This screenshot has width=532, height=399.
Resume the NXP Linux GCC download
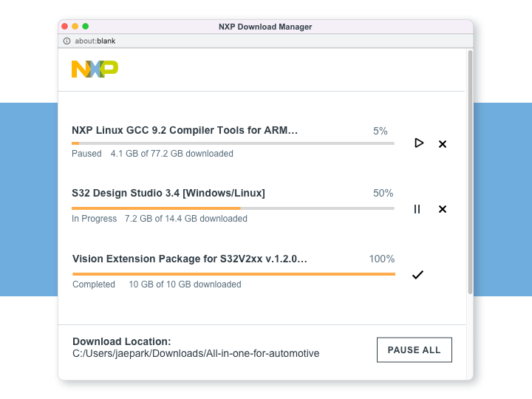point(419,143)
